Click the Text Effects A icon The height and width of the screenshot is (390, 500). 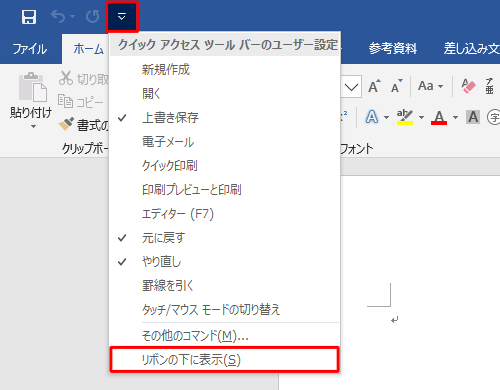(372, 117)
